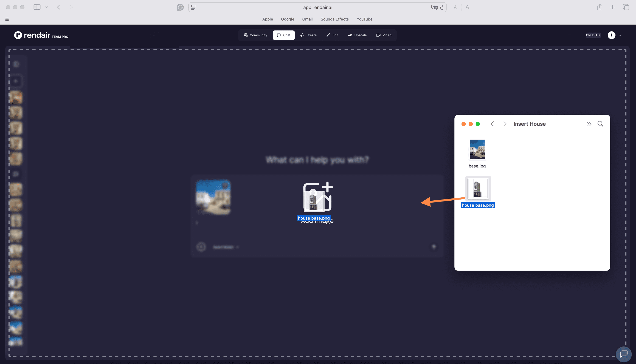636x364 pixels.
Task: Select house base.png in Finder
Action: point(478,189)
